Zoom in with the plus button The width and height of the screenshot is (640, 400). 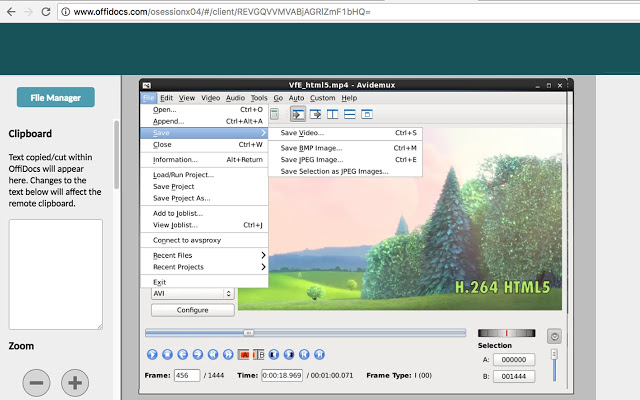click(75, 382)
